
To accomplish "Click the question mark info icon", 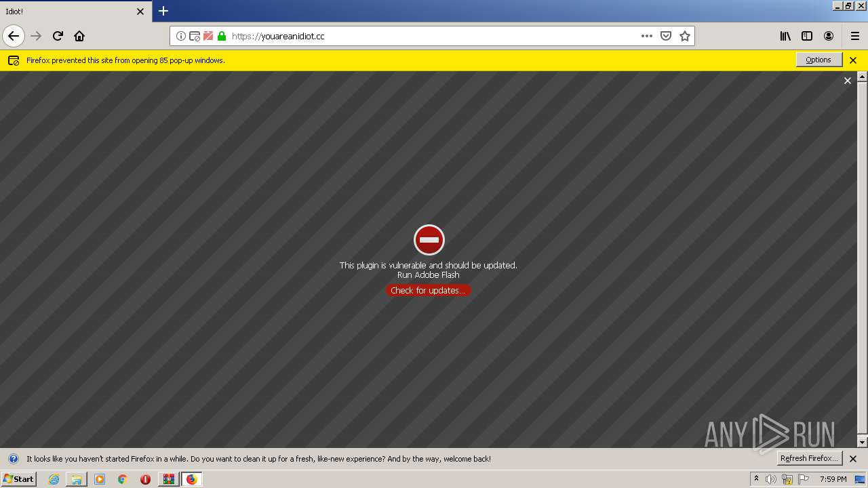I will tap(14, 459).
